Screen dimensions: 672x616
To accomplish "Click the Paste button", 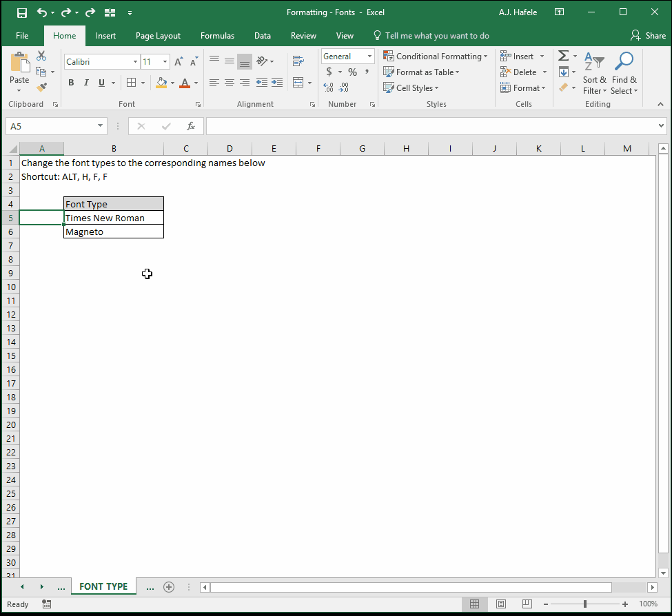I will (19, 72).
